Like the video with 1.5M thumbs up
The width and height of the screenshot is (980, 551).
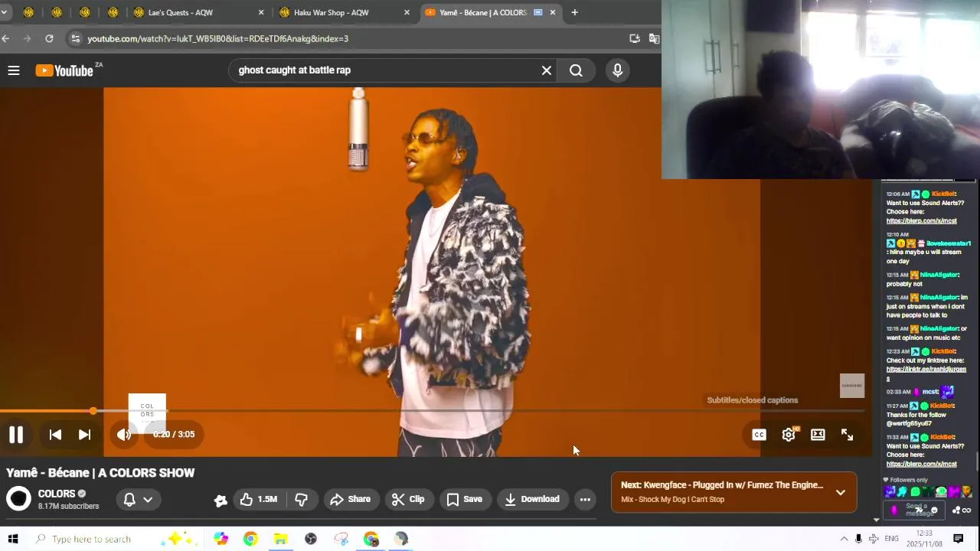tap(258, 500)
